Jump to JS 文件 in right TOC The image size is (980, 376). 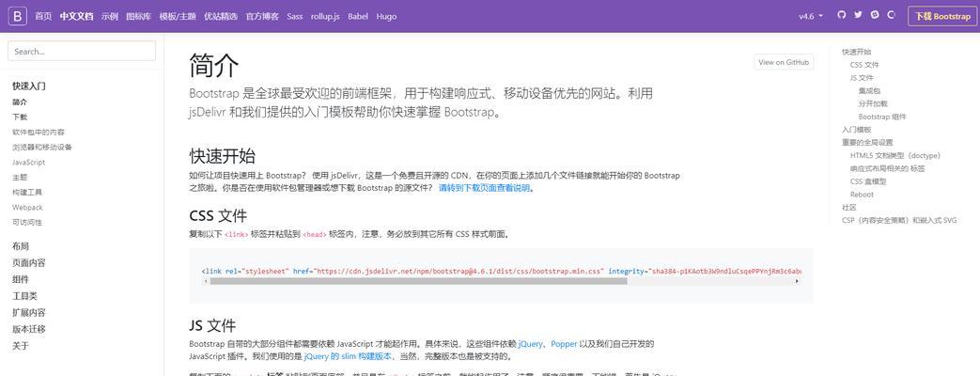point(862,78)
